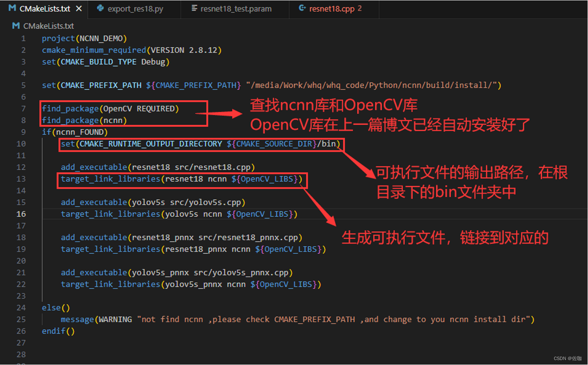Click add_executable(yolov5s src/yolov5s.cpp) line

153,202
